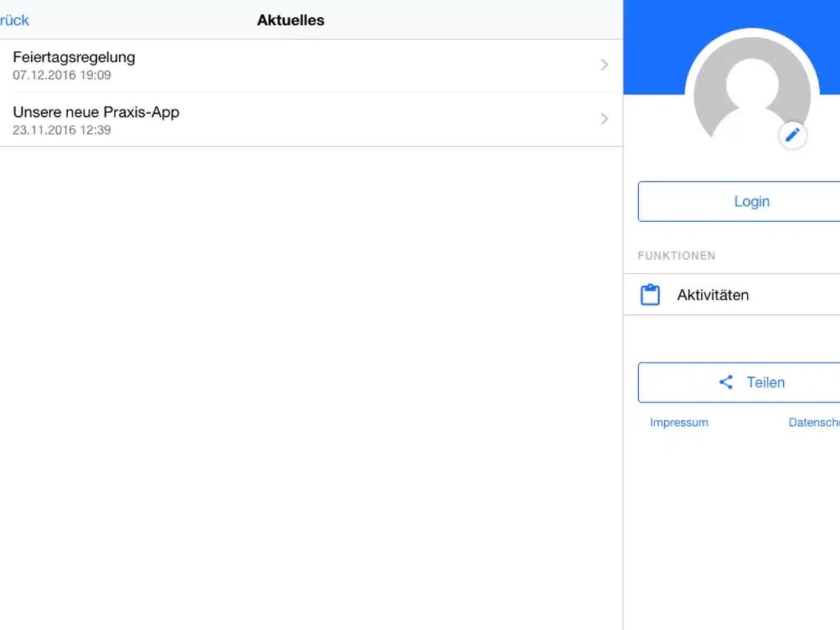Open the Datenschutz link

(x=813, y=422)
